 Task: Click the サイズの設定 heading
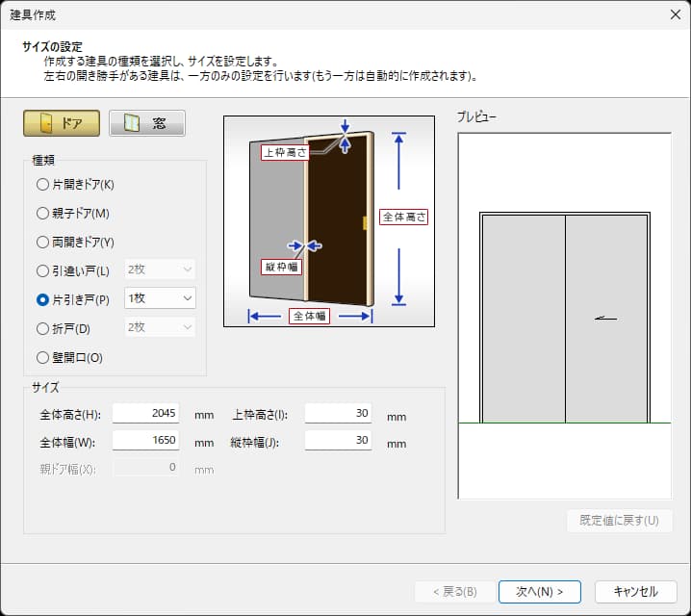pos(52,47)
